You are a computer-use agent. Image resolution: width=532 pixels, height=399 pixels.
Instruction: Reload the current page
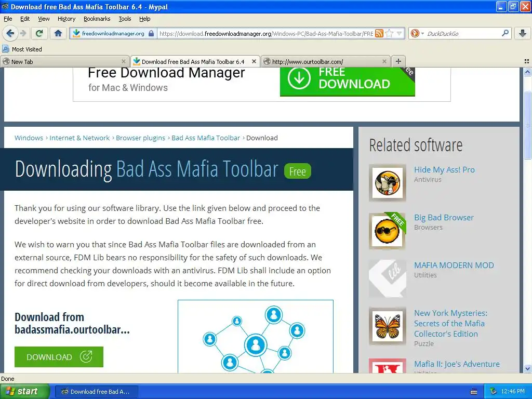pos(39,33)
